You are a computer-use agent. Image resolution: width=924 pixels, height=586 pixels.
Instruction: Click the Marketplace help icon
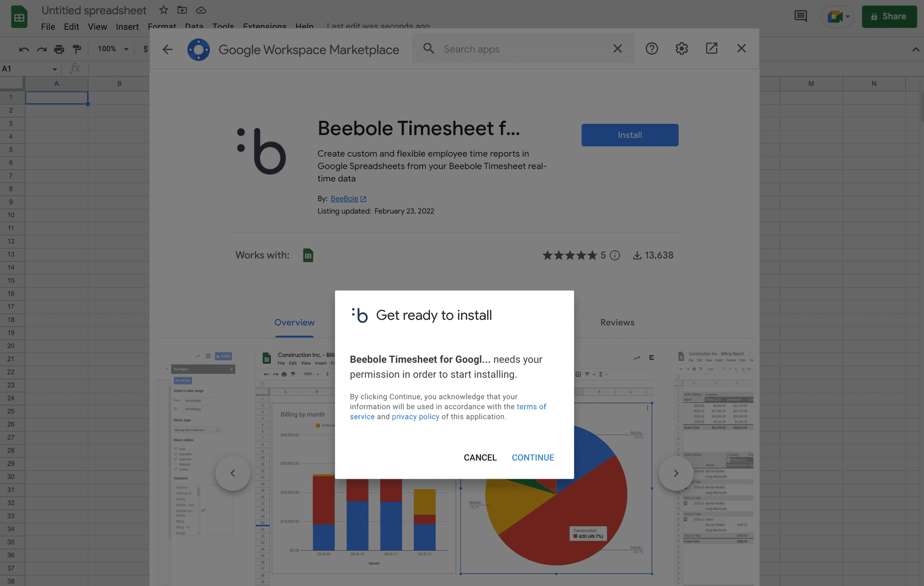(652, 49)
